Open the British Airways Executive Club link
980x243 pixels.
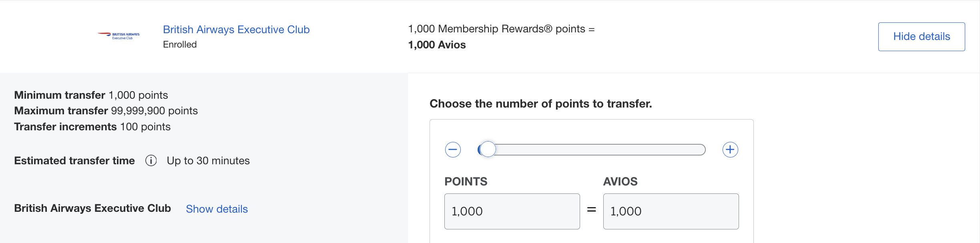pos(236,29)
